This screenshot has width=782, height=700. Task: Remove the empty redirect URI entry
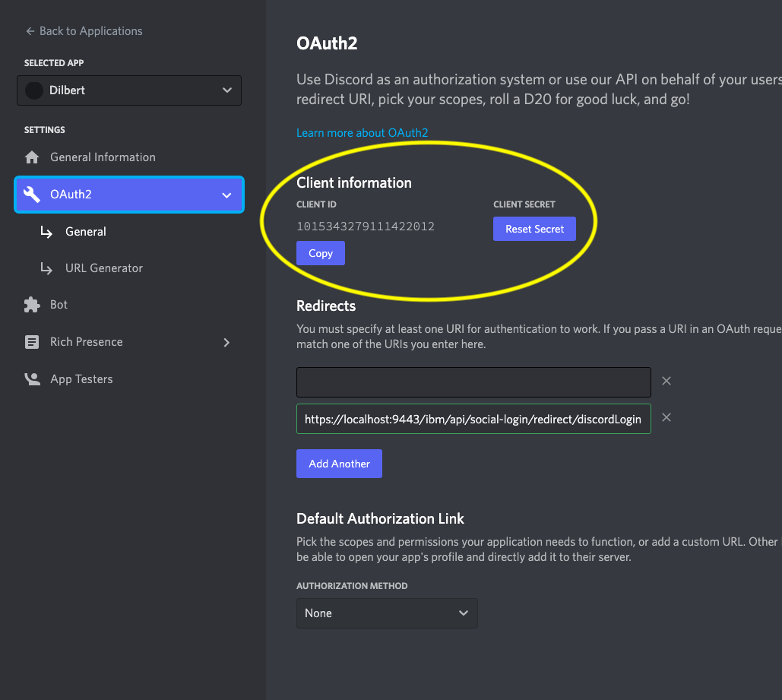[x=666, y=381]
